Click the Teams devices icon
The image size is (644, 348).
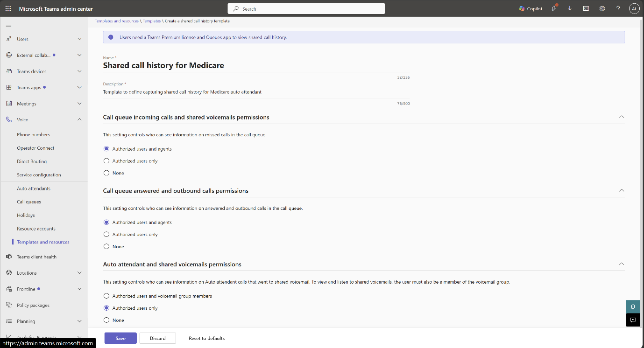click(x=9, y=71)
